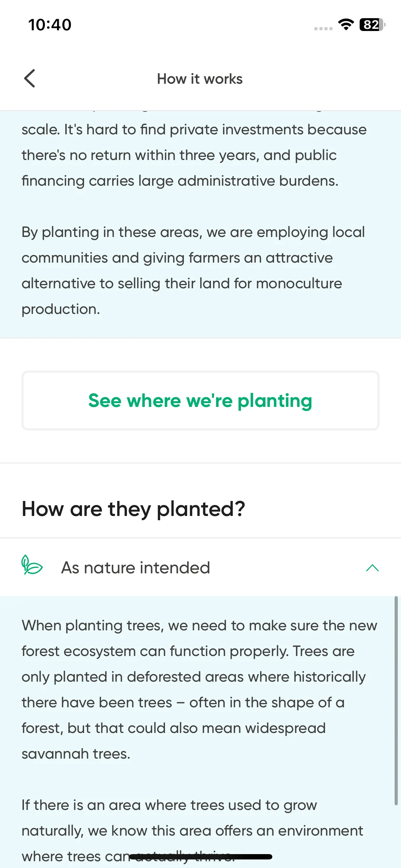This screenshot has height=868, width=401.
Task: Tap the How it works page title
Action: tap(200, 79)
